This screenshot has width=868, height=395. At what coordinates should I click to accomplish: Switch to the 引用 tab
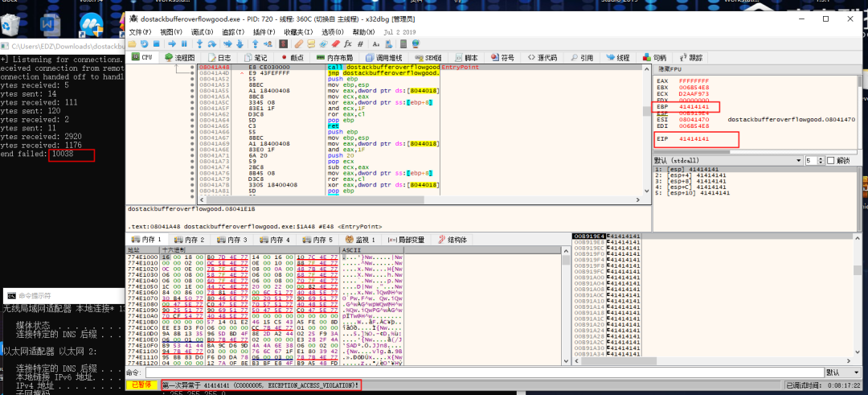click(581, 58)
